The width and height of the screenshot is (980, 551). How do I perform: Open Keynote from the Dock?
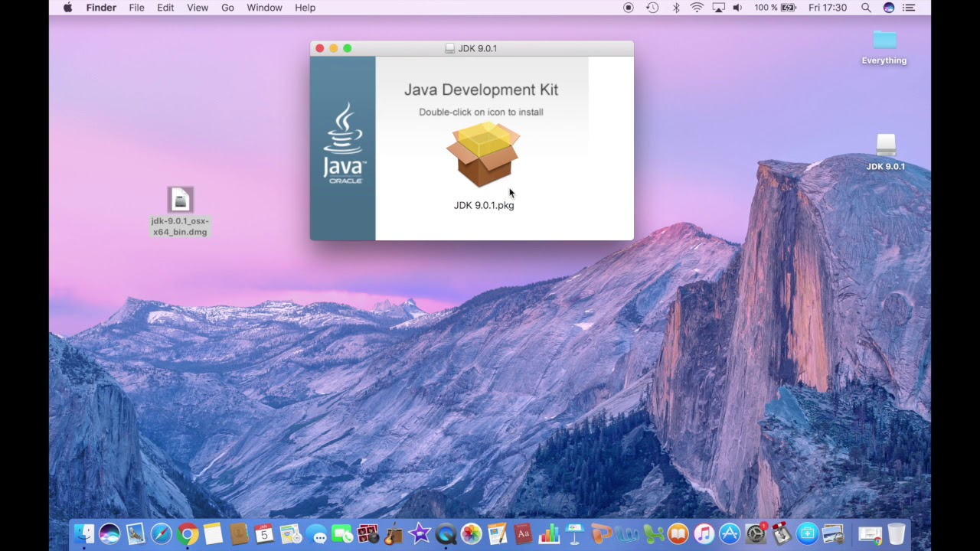(574, 533)
